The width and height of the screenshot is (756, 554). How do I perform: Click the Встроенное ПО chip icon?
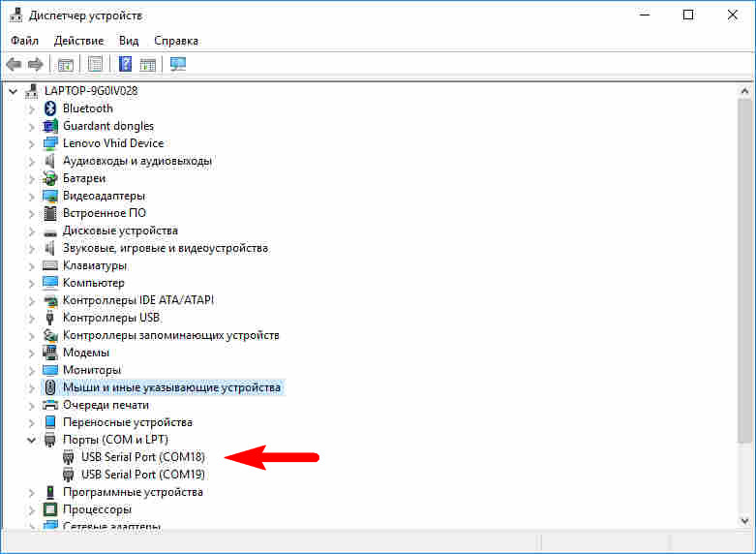[50, 213]
